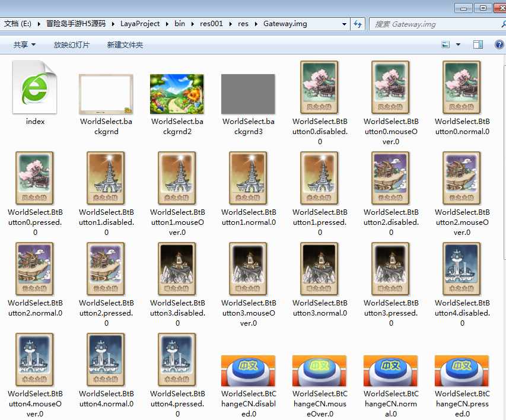
Task: Select res001 in the address breadcrumb
Action: coord(211,24)
